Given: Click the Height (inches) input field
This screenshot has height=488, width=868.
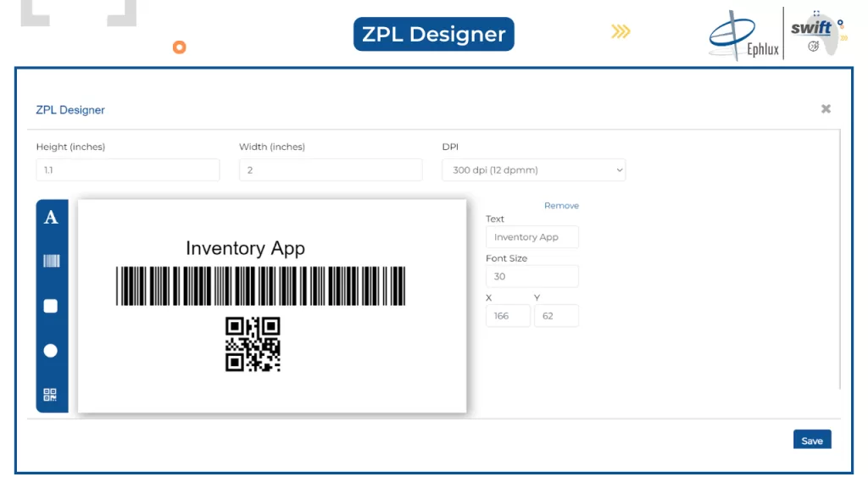Looking at the screenshot, I should pos(127,170).
